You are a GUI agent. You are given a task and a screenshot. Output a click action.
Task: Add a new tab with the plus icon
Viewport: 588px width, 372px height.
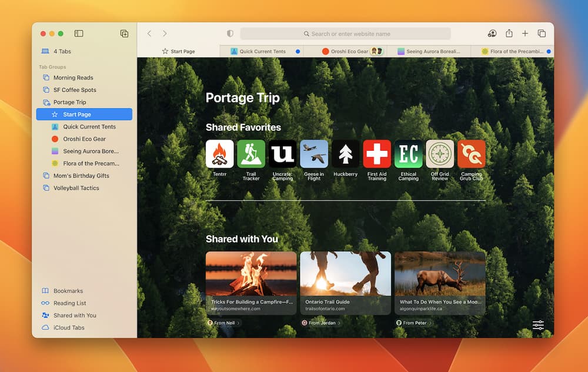pos(525,34)
